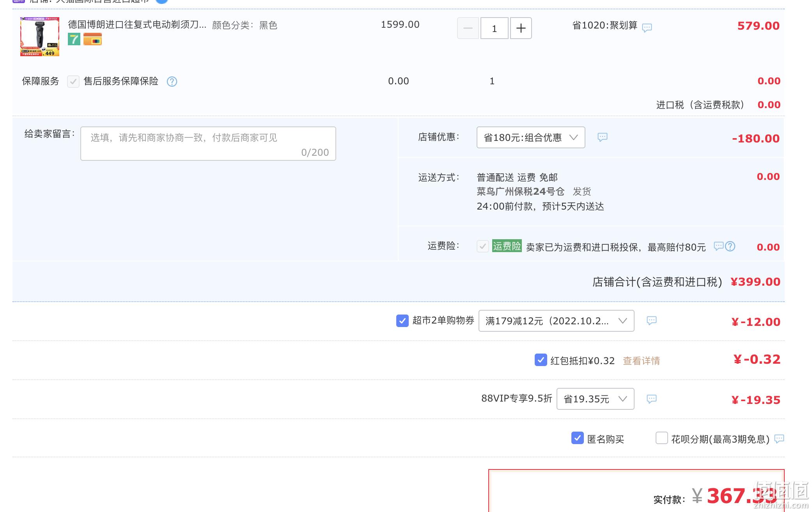Click into the 给卖家留言 message box
This screenshot has height=512, width=812.
tap(208, 144)
